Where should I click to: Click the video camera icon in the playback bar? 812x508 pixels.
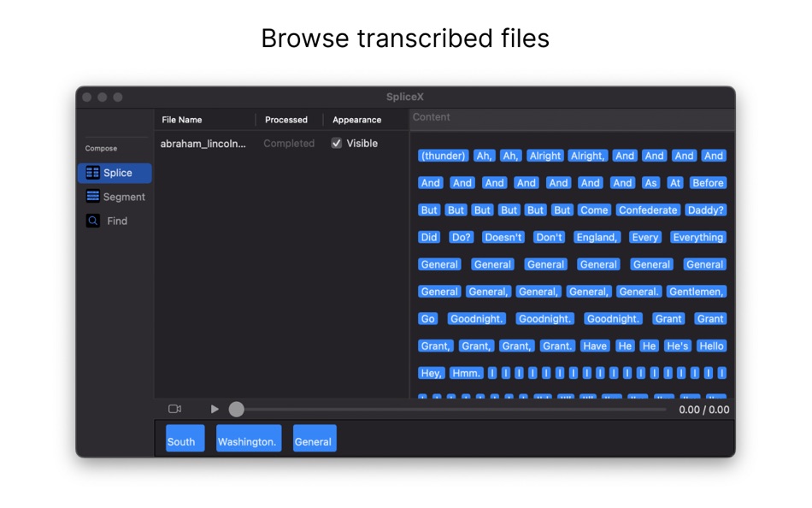(x=174, y=409)
